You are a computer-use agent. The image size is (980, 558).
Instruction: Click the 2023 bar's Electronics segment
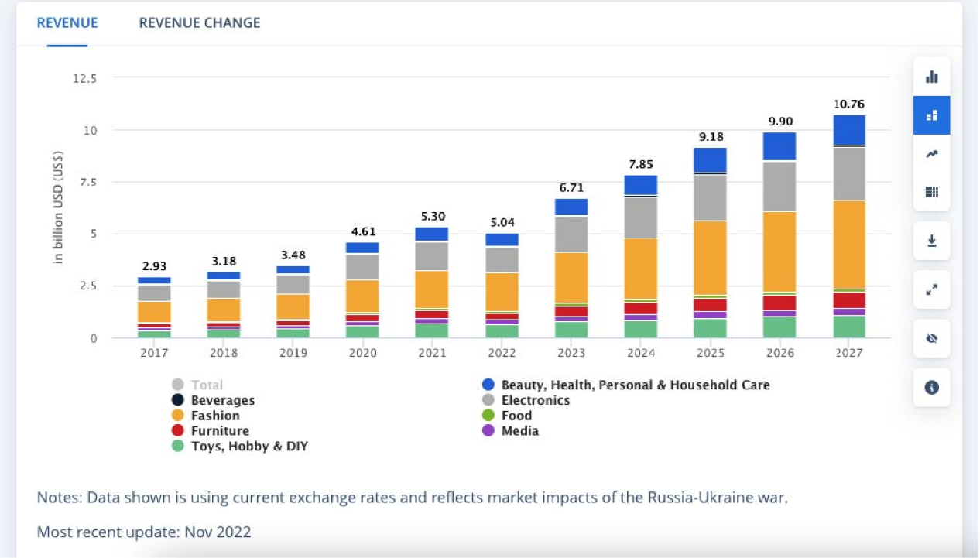point(572,234)
